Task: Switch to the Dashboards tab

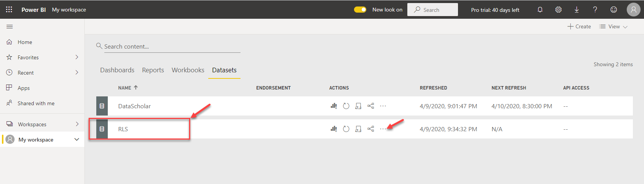Action: (x=117, y=70)
